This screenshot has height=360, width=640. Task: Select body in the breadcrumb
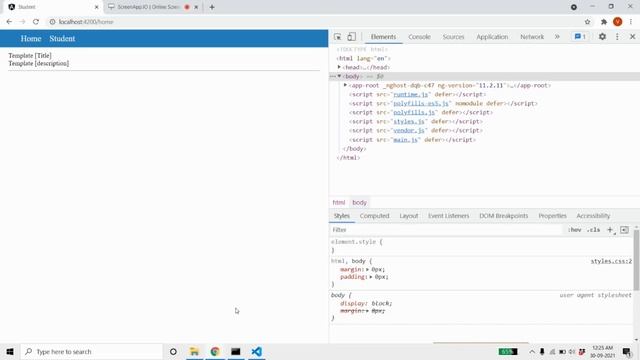(x=360, y=202)
